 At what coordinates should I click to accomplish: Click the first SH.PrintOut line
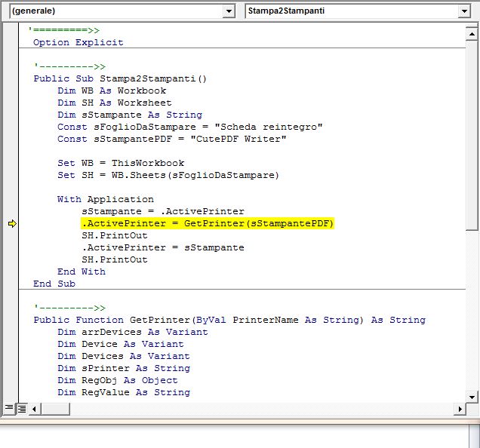pos(115,235)
